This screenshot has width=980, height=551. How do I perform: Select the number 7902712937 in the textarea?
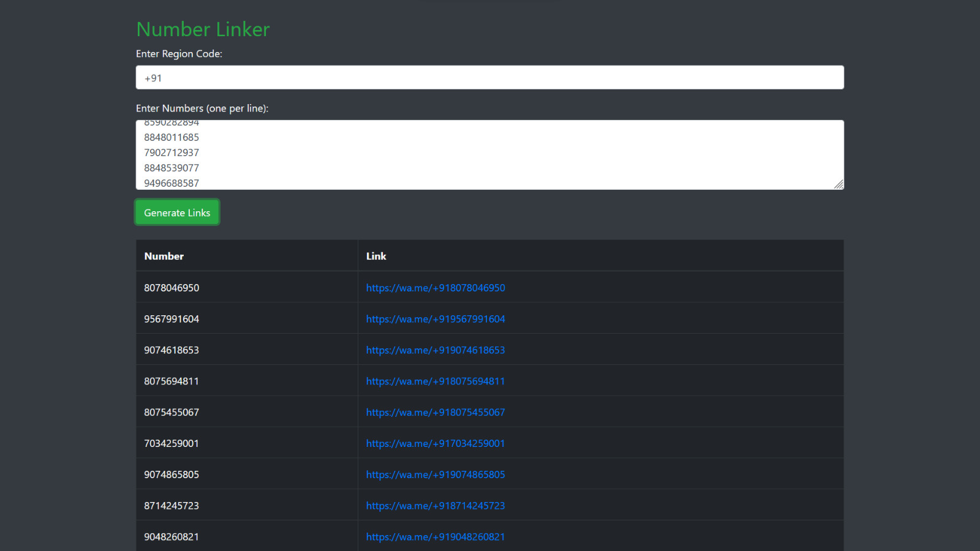(x=171, y=152)
